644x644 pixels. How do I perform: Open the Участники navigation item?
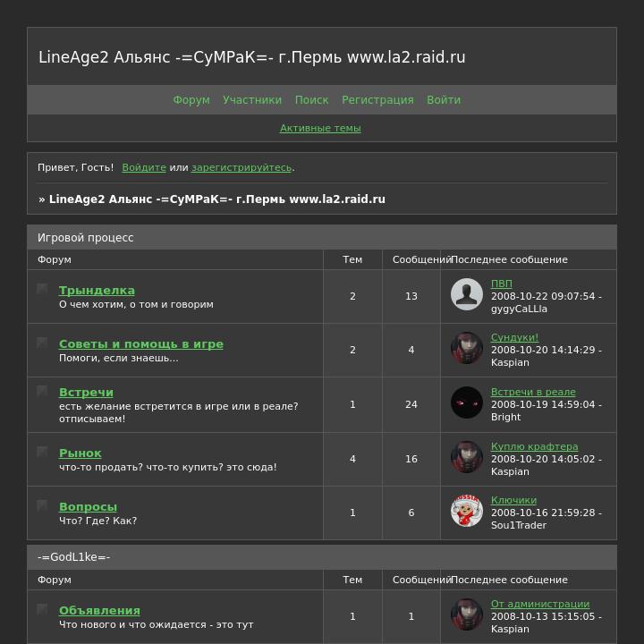point(252,100)
